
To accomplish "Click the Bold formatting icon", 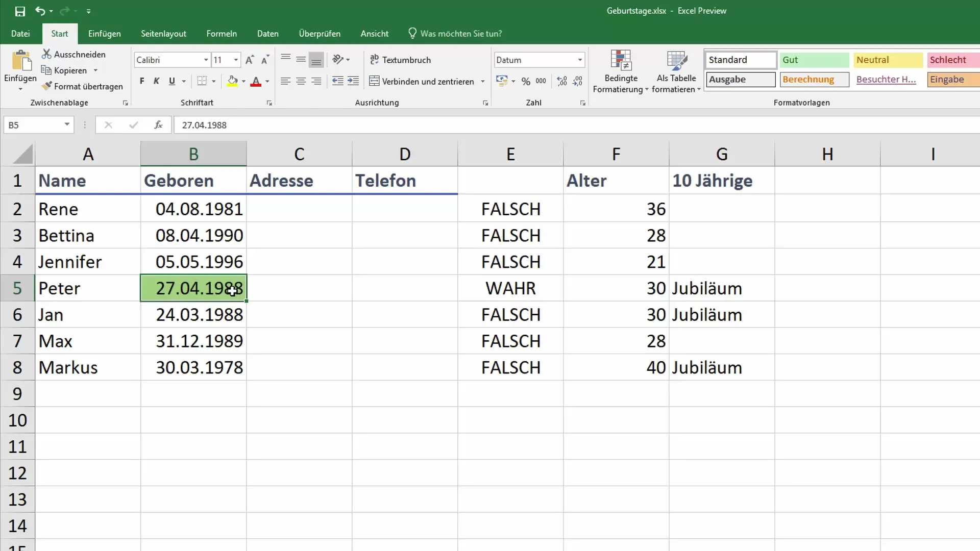I will 141,81.
